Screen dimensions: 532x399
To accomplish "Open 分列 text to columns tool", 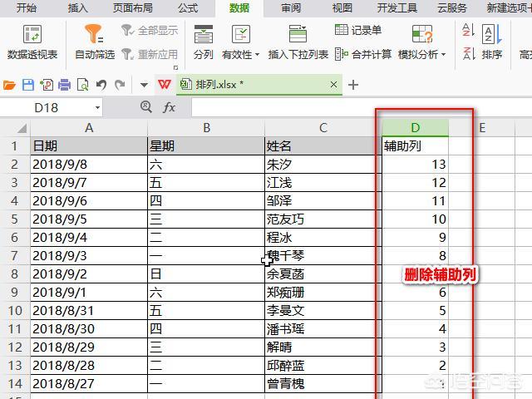I will [203, 42].
